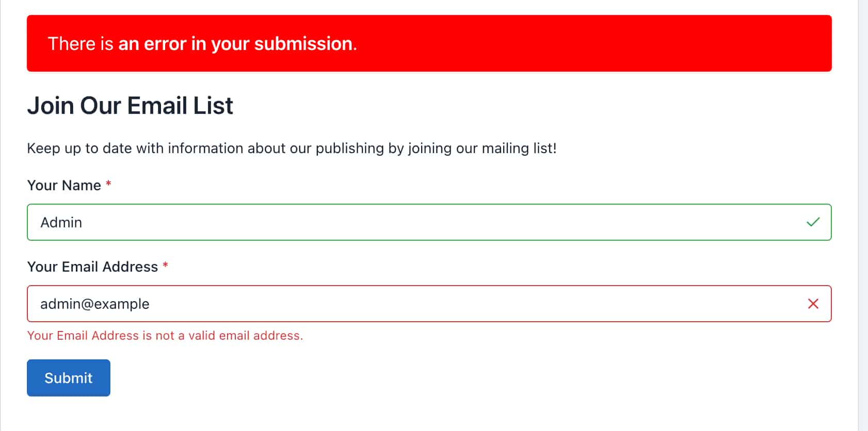
Task: Place cursor on the "admin@example" text
Action: pyautogui.click(x=95, y=304)
